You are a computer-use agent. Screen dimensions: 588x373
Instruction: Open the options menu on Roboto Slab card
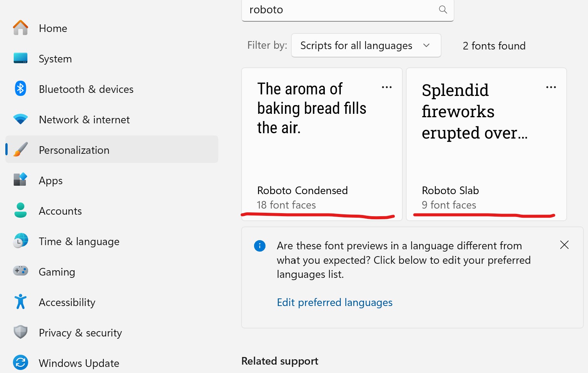coord(551,87)
